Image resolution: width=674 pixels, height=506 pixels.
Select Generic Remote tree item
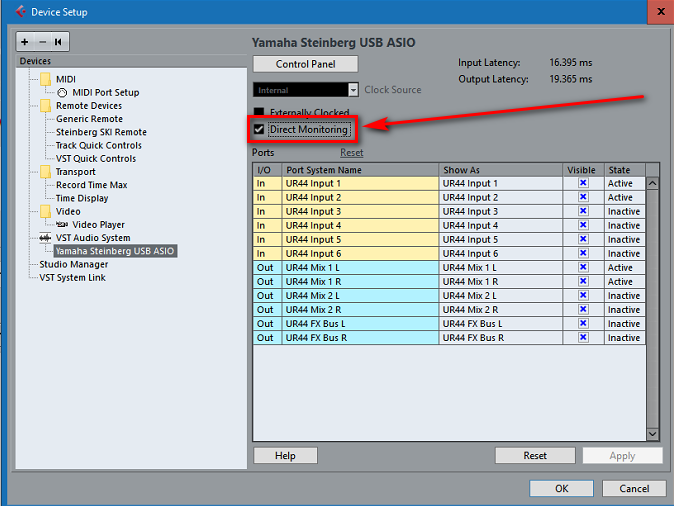(89, 119)
